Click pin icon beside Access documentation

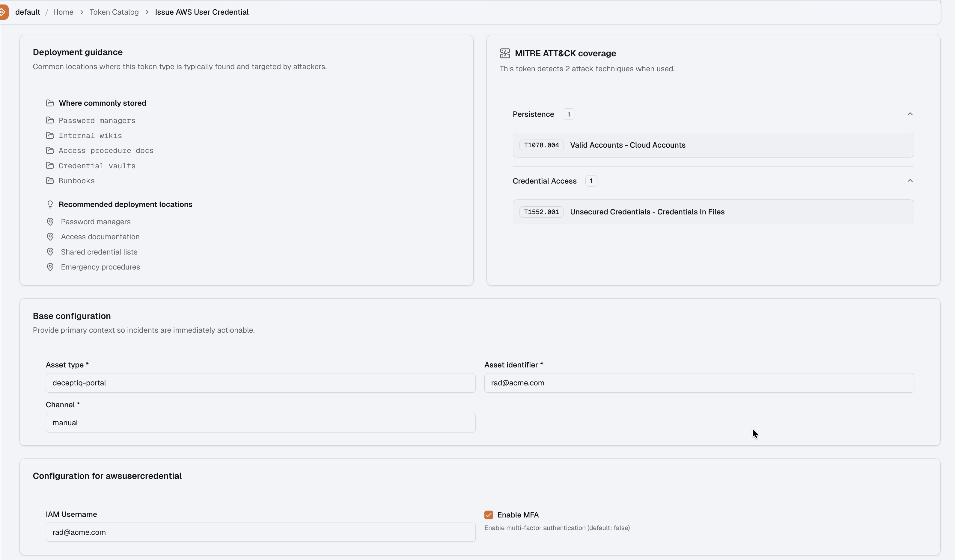pyautogui.click(x=50, y=237)
